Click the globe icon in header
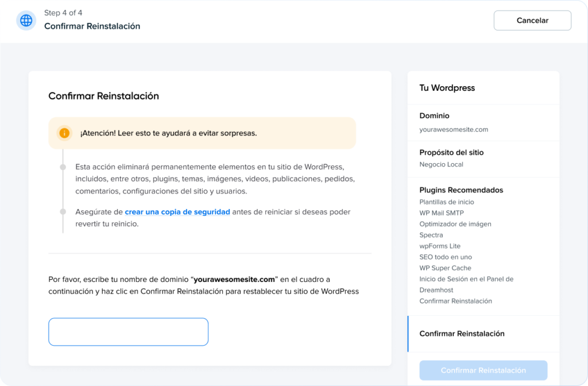Image resolution: width=588 pixels, height=386 pixels. click(x=26, y=21)
